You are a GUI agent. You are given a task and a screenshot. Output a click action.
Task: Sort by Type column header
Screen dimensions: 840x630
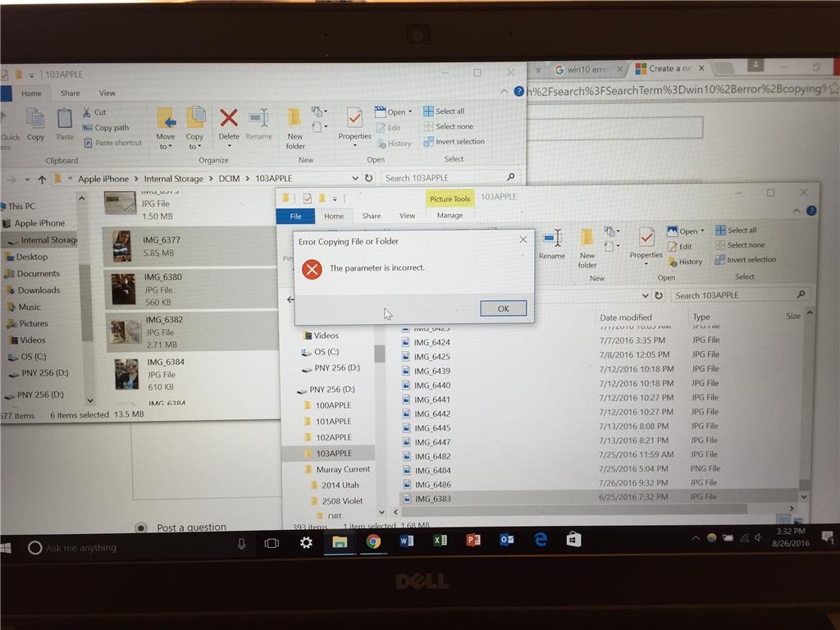click(701, 317)
